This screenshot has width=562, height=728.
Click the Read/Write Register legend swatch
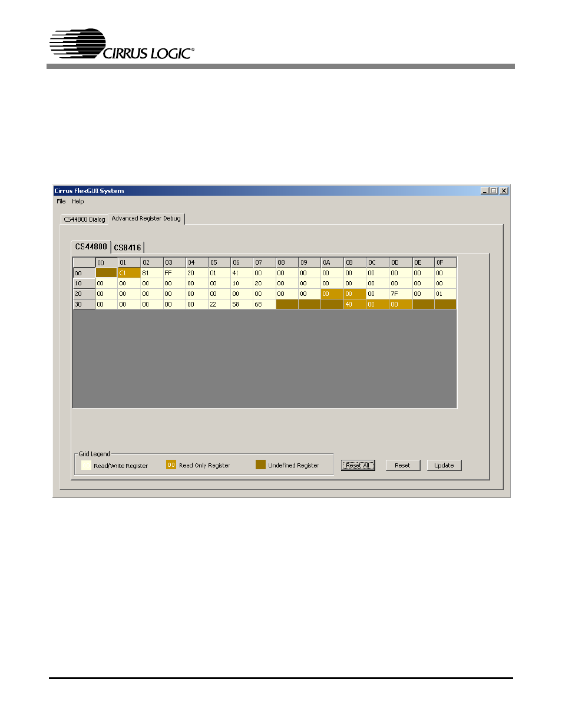pos(86,465)
